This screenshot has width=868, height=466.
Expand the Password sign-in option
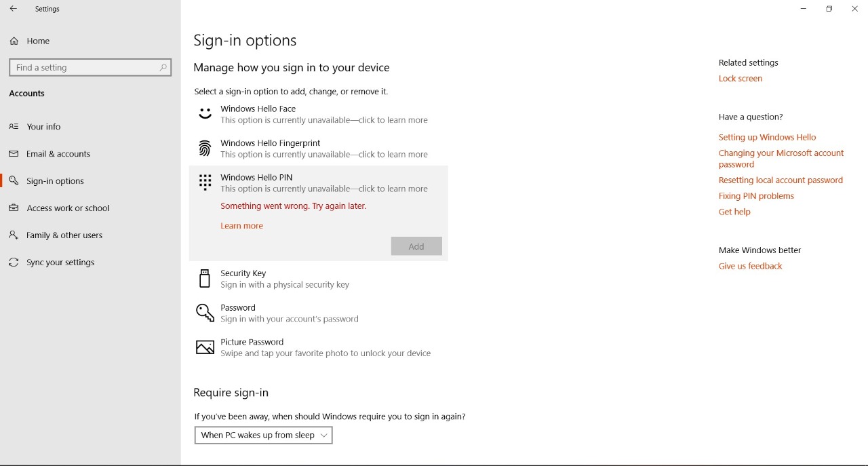[x=318, y=313]
